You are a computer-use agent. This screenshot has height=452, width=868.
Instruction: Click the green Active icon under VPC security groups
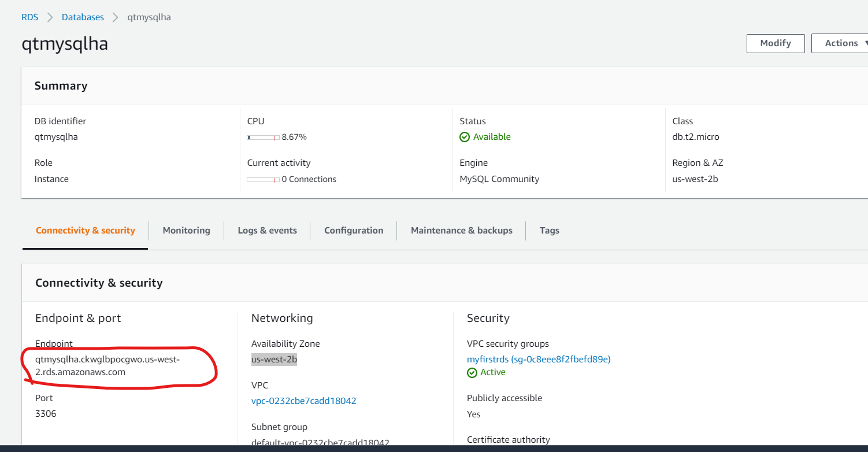pos(472,372)
